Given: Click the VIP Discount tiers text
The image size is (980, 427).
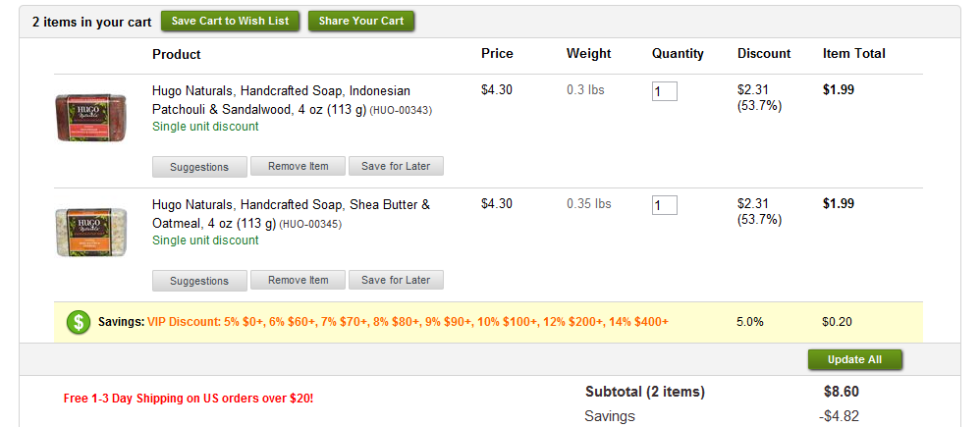Looking at the screenshot, I should 408,322.
